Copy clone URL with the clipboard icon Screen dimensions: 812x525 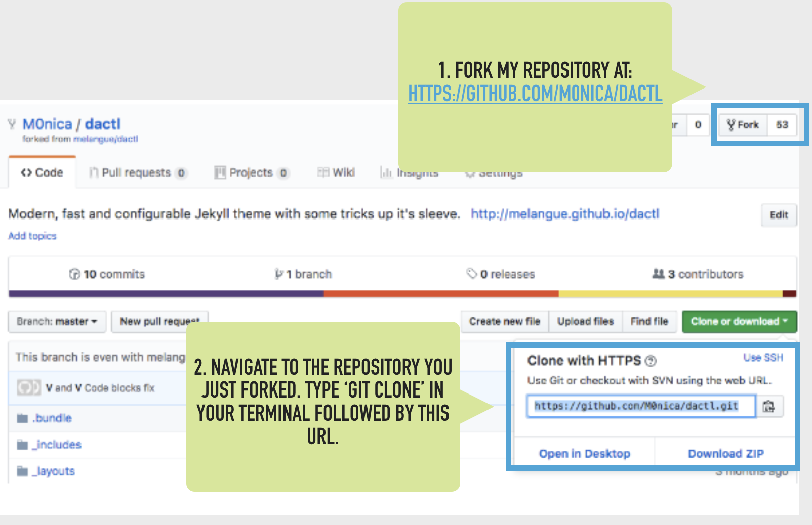(769, 406)
